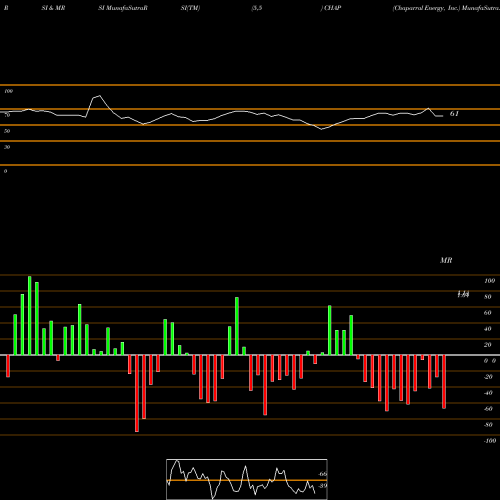500x500 pixels.
Task: Click the tallest green MR bar
Action: (30, 315)
